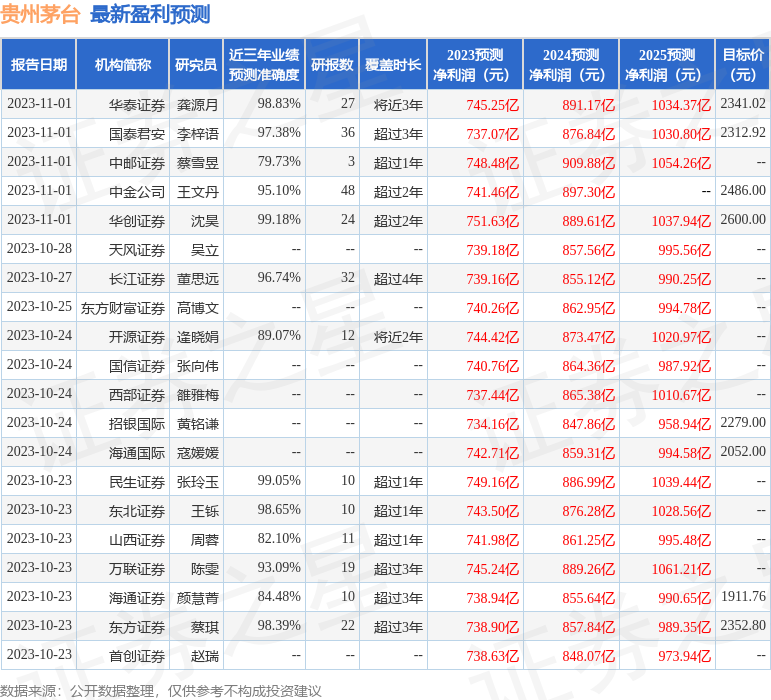Click researcher name 王文丹

pos(198,192)
